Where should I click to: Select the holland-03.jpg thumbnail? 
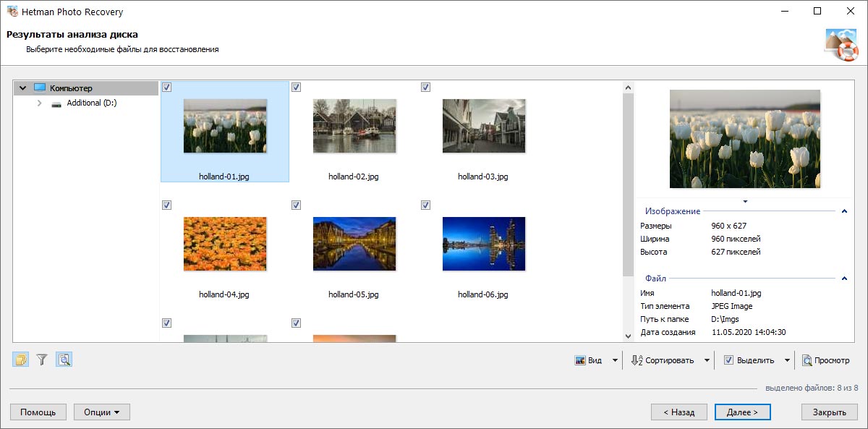484,126
